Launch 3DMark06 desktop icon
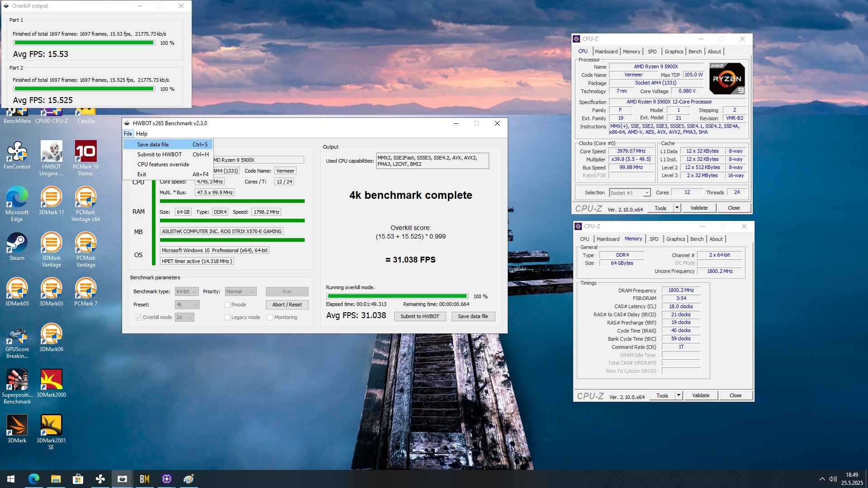 click(x=51, y=338)
